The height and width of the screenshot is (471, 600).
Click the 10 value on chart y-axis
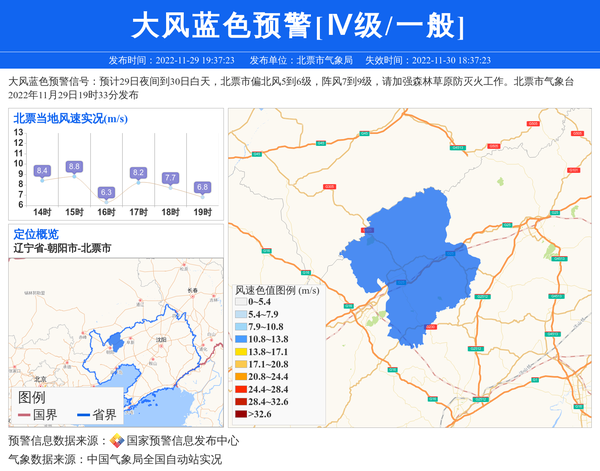[x=18, y=163]
